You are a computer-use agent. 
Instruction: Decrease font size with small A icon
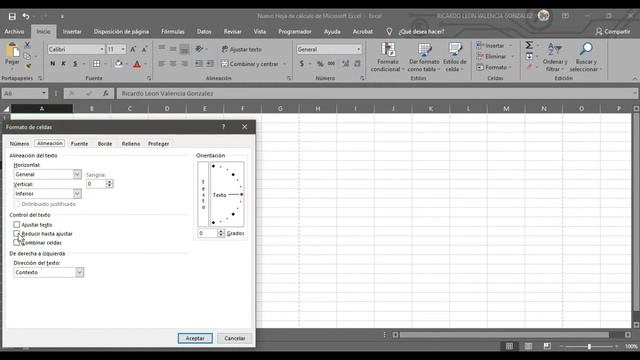pos(144,49)
